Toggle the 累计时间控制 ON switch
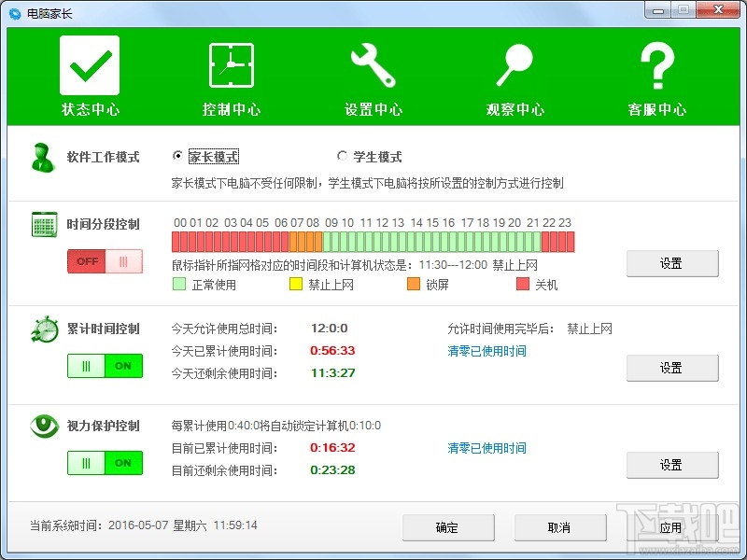The height and width of the screenshot is (560, 747). [105, 366]
